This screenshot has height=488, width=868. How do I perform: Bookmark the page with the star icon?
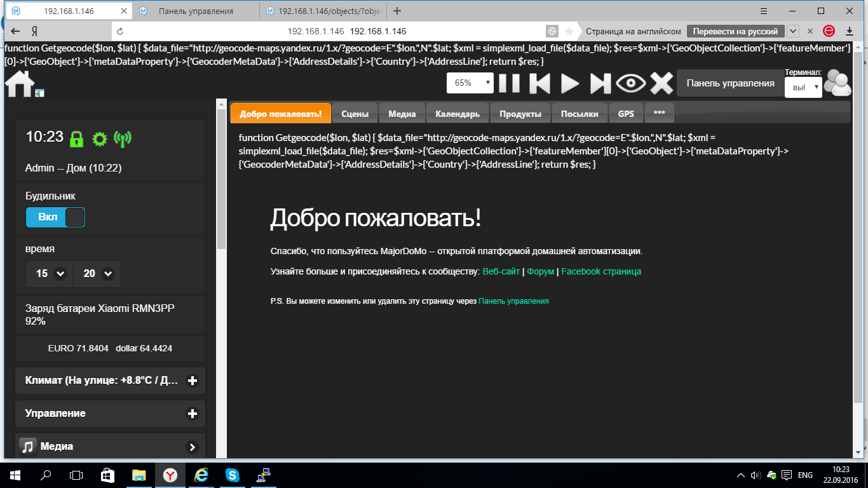569,31
